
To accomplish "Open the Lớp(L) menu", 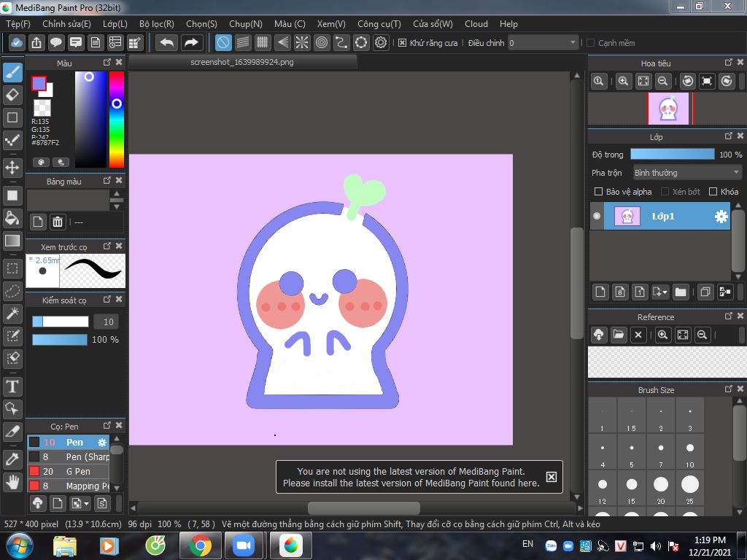I will (x=115, y=24).
